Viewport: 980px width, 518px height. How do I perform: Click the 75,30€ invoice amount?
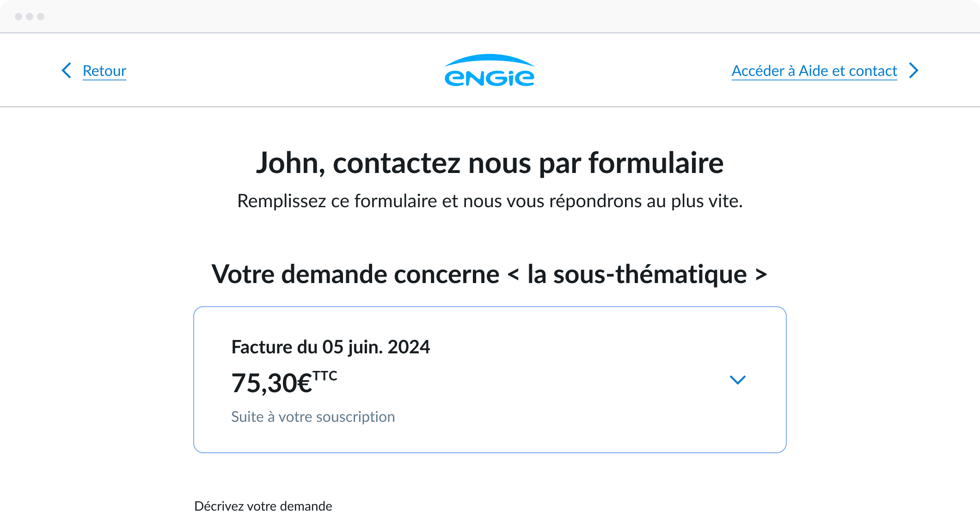tap(272, 383)
